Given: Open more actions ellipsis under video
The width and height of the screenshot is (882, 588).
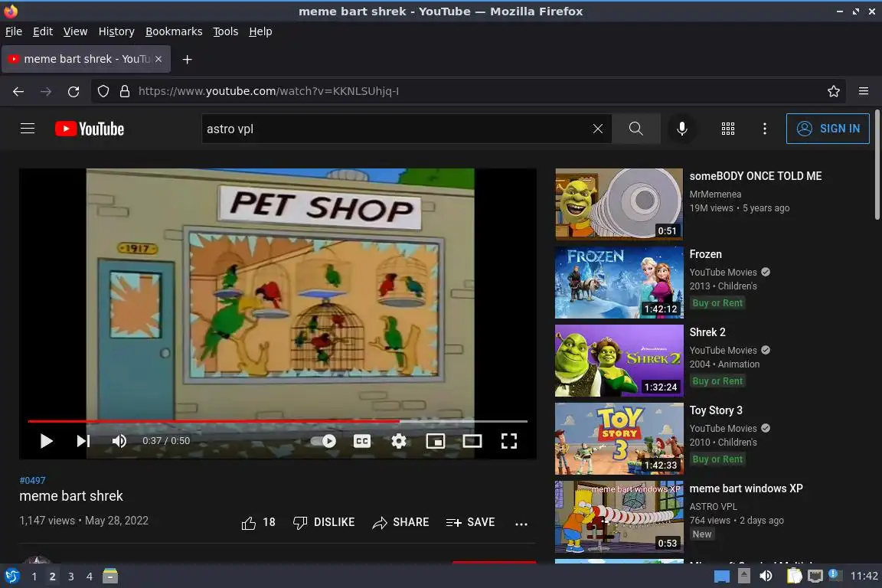Looking at the screenshot, I should pyautogui.click(x=521, y=524).
